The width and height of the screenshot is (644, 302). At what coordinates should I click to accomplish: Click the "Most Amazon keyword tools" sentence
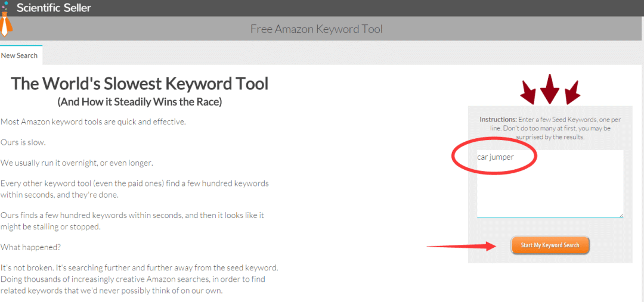click(x=93, y=122)
